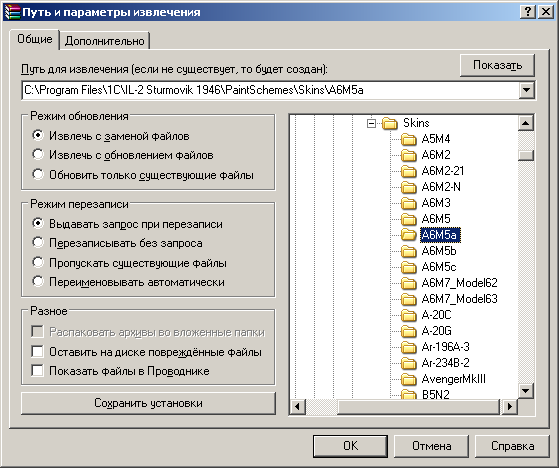The width and height of the screenshot is (559, 468).
Task: Click the A5M4 folder icon
Action: click(x=409, y=139)
